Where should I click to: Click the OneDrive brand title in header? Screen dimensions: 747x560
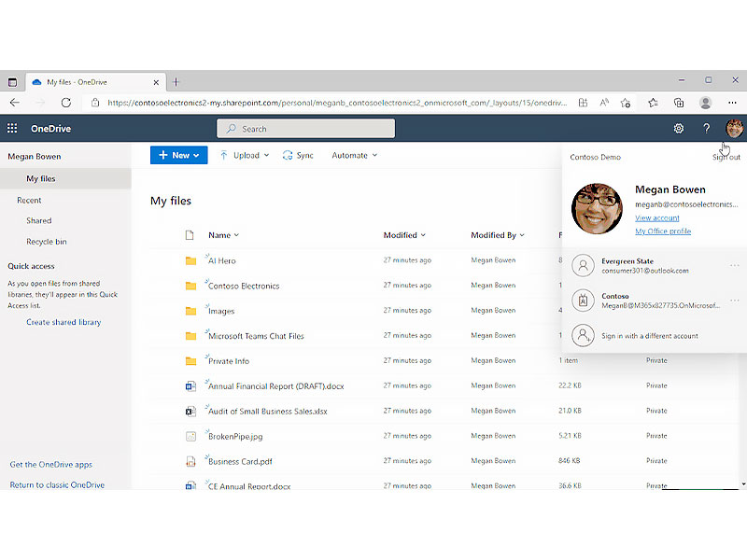point(50,129)
